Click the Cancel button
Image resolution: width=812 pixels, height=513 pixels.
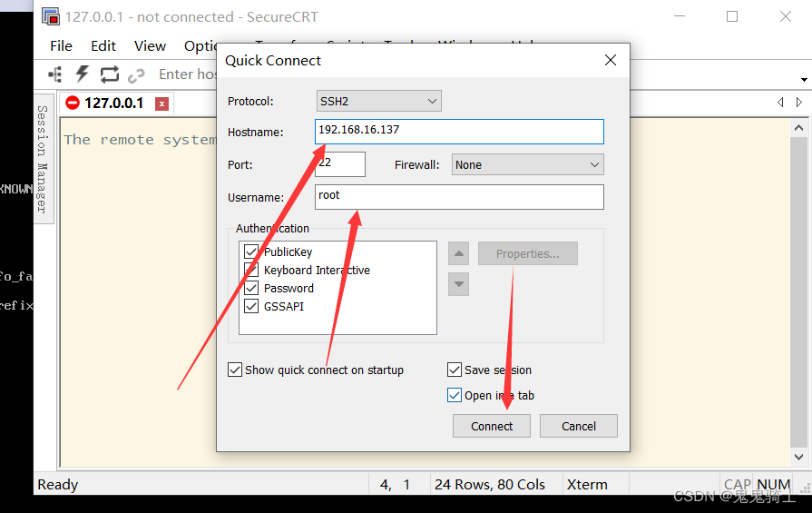(x=579, y=426)
